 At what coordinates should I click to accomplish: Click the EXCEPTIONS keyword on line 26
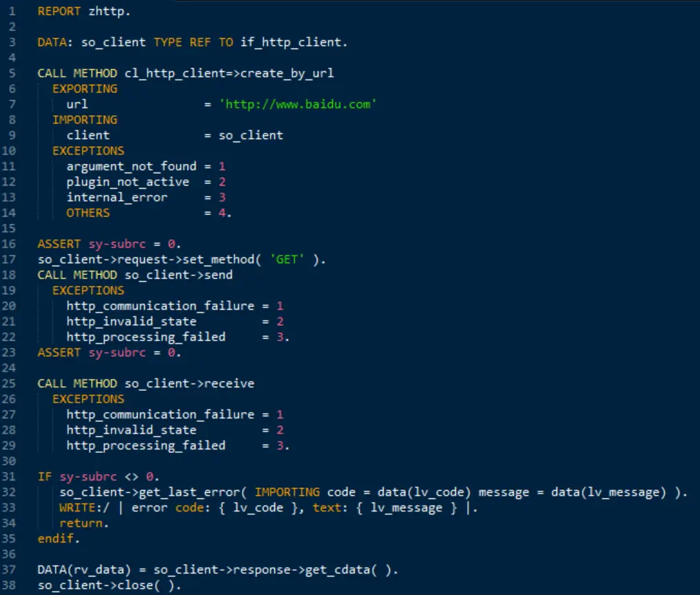(x=88, y=399)
